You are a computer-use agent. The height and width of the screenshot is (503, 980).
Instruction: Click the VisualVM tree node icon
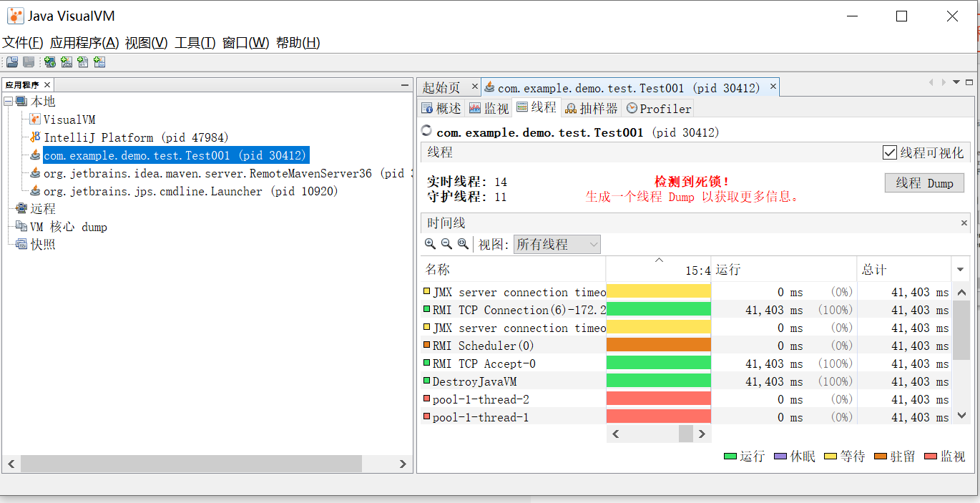tap(35, 119)
